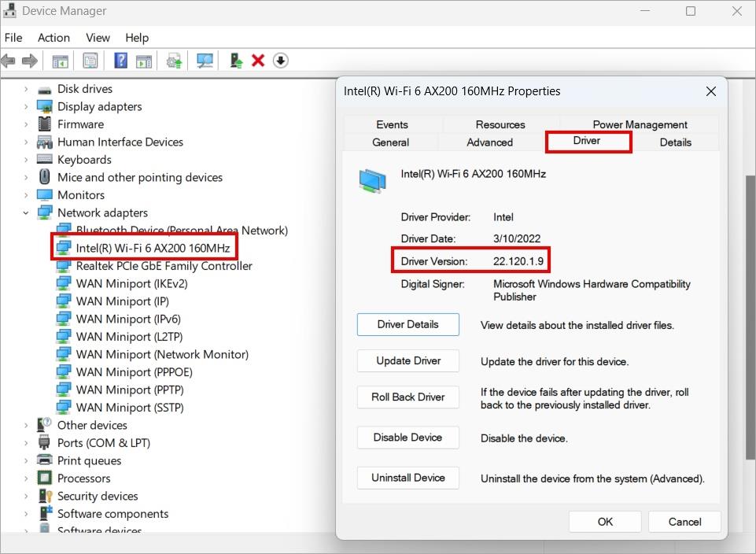The height and width of the screenshot is (554, 756).
Task: Click the Roll Back Driver button
Action: (x=408, y=397)
